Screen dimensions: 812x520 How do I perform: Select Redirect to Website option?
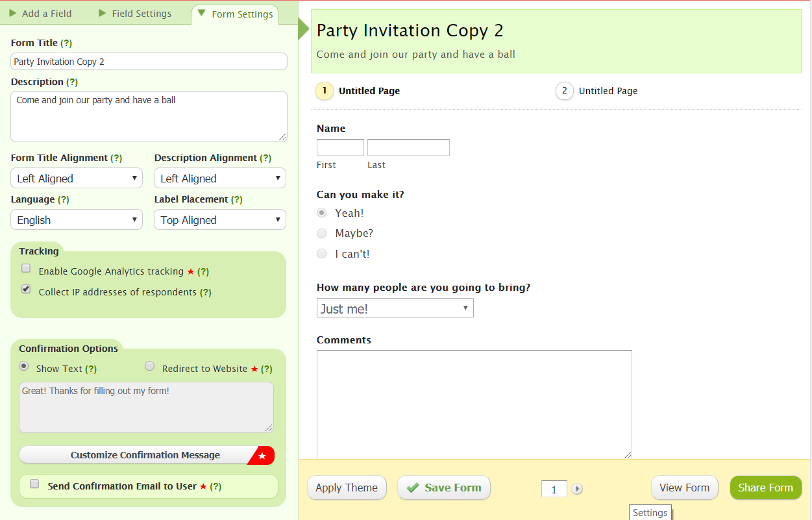[x=150, y=366]
